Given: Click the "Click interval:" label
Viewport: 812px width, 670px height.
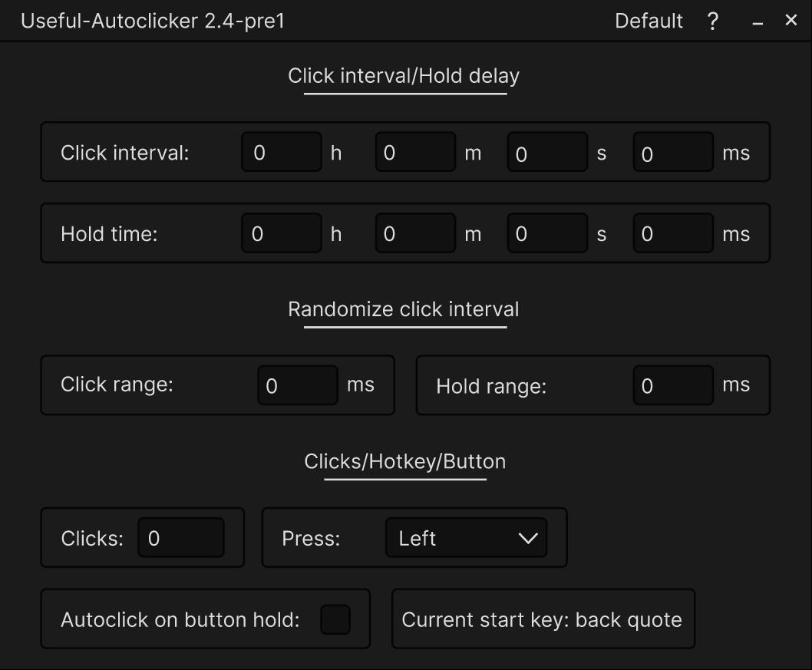Looking at the screenshot, I should (x=125, y=153).
